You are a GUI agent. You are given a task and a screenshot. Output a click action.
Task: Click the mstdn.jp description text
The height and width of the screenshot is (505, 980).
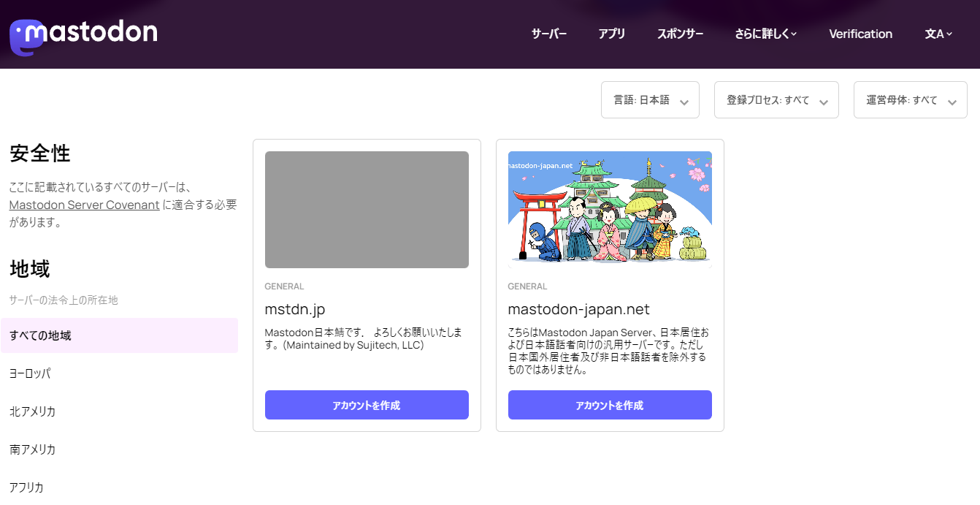pos(364,339)
